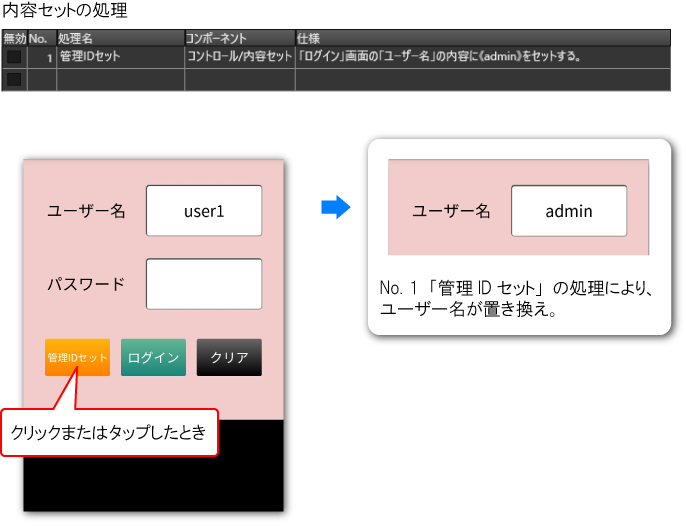Select the row number 1 cell
686x526 pixels.
[42, 57]
